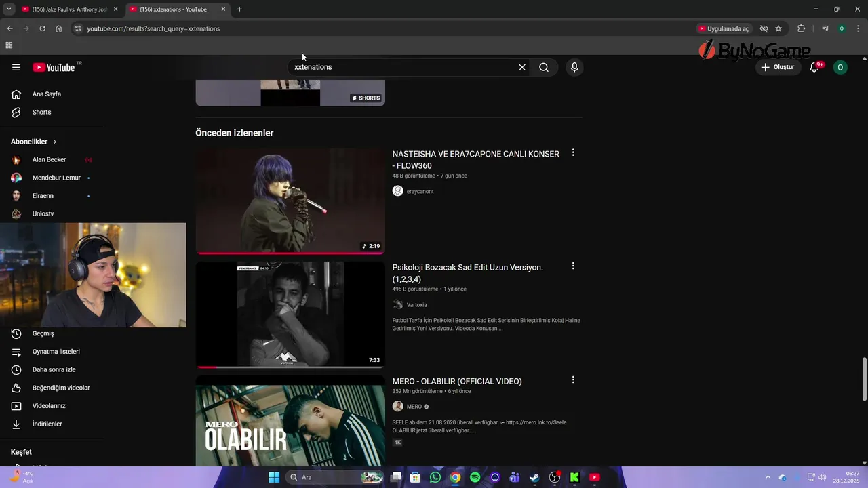
Task: Clear the xxtenations search text
Action: tap(522, 67)
